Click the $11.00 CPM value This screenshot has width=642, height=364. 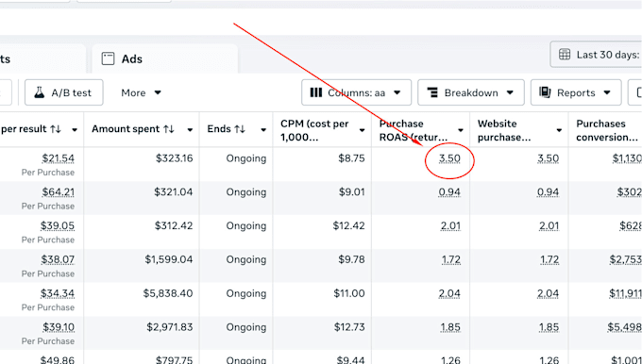[x=349, y=293]
